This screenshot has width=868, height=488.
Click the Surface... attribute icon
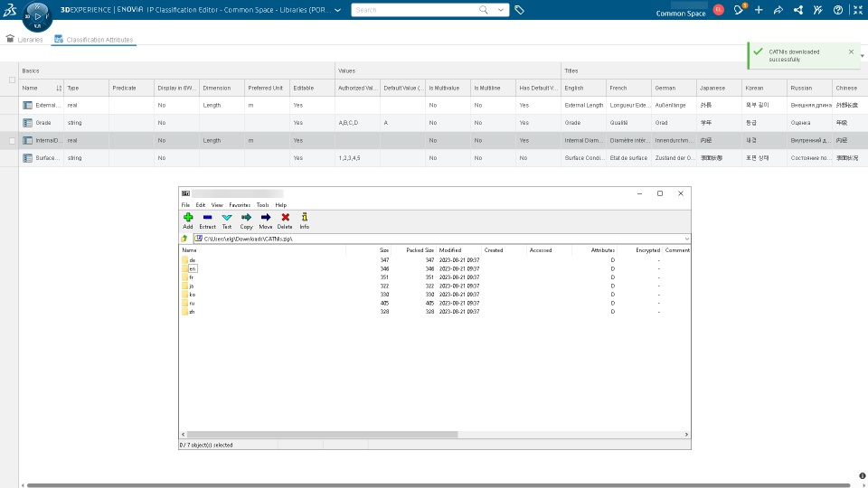[x=27, y=158]
